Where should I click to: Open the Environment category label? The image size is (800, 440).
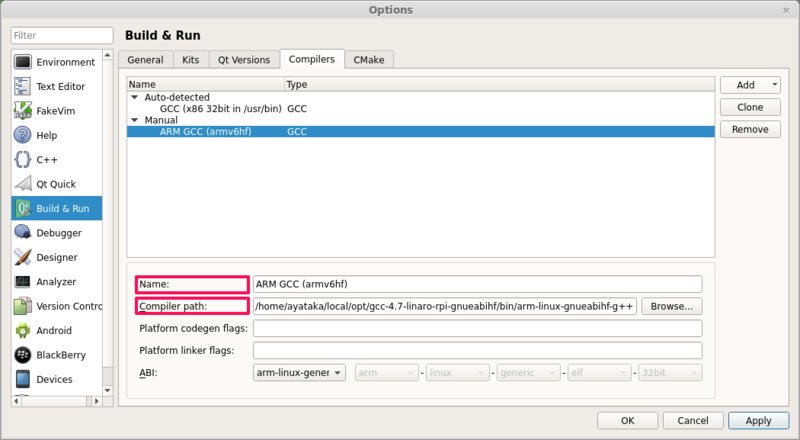coord(65,62)
